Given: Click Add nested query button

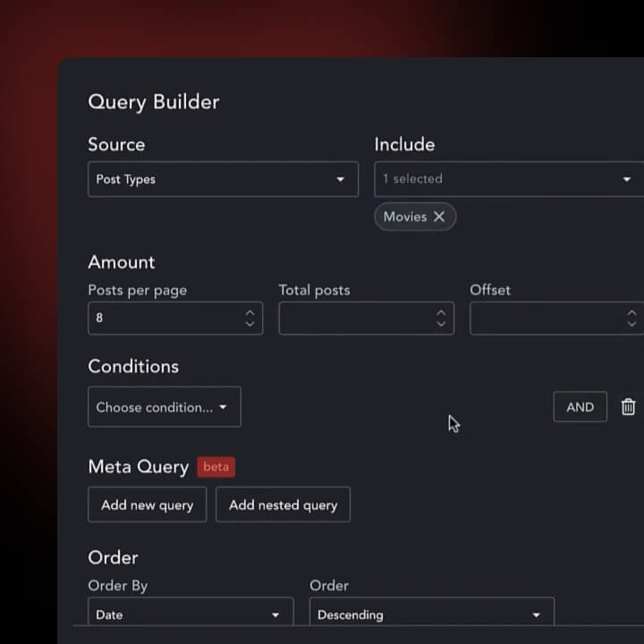Looking at the screenshot, I should coord(283,504).
